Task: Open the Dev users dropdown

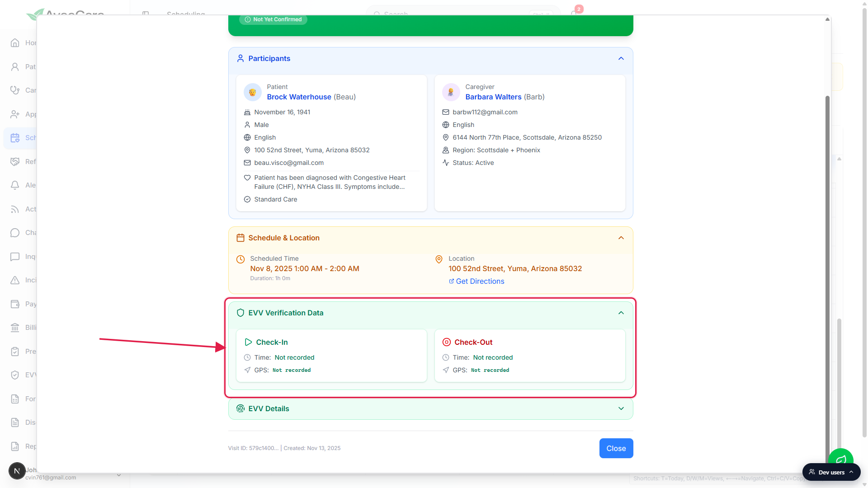Action: point(831,472)
